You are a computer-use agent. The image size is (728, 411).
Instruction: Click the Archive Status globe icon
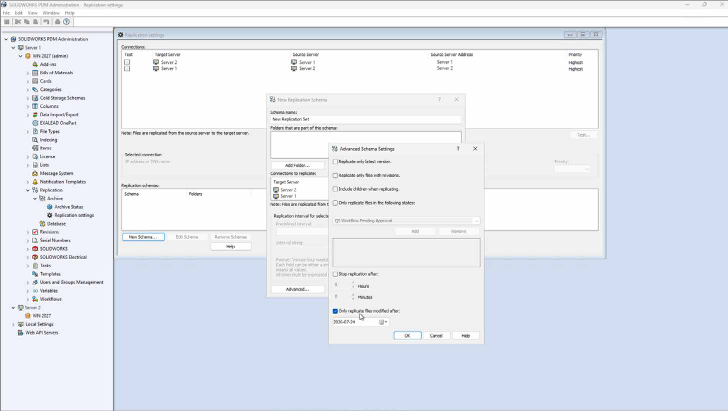(x=50, y=207)
